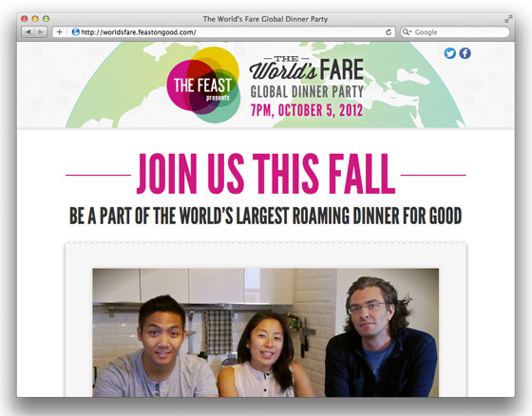Go back with the browser back arrow
Screen dimensions: 532x416
(28, 32)
